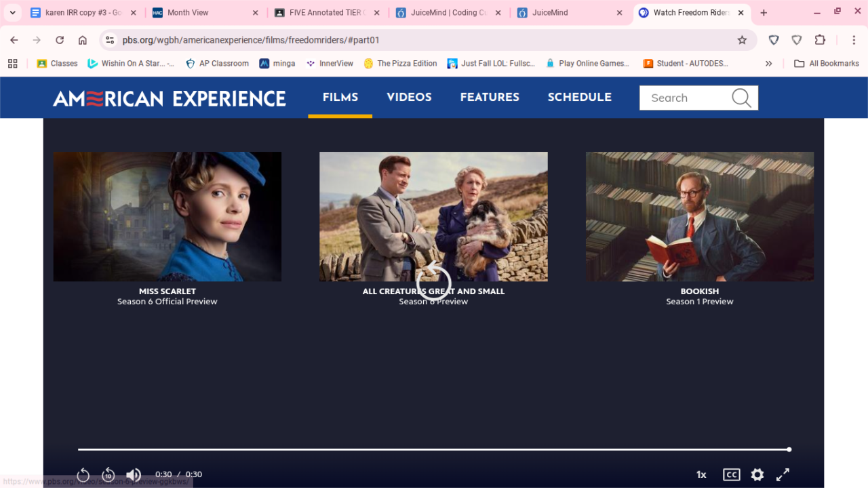The width and height of the screenshot is (868, 488).
Task: Close the Month View tab
Action: click(x=255, y=13)
